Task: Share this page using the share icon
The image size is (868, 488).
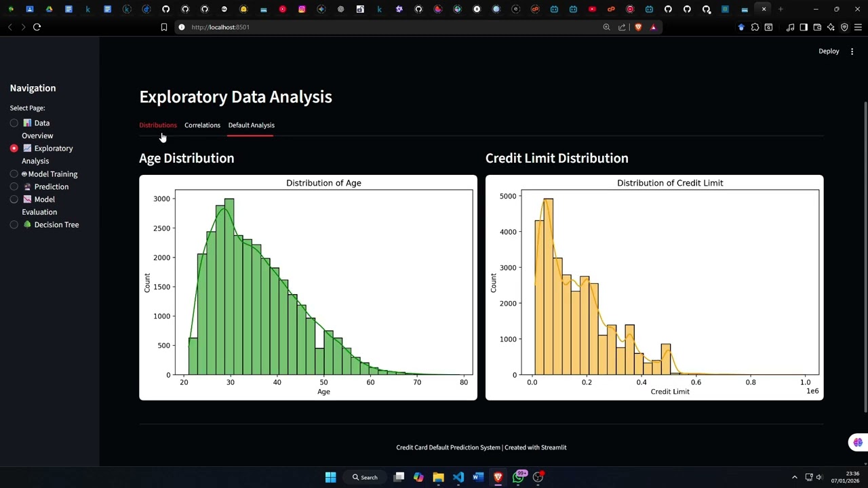Action: [622, 27]
